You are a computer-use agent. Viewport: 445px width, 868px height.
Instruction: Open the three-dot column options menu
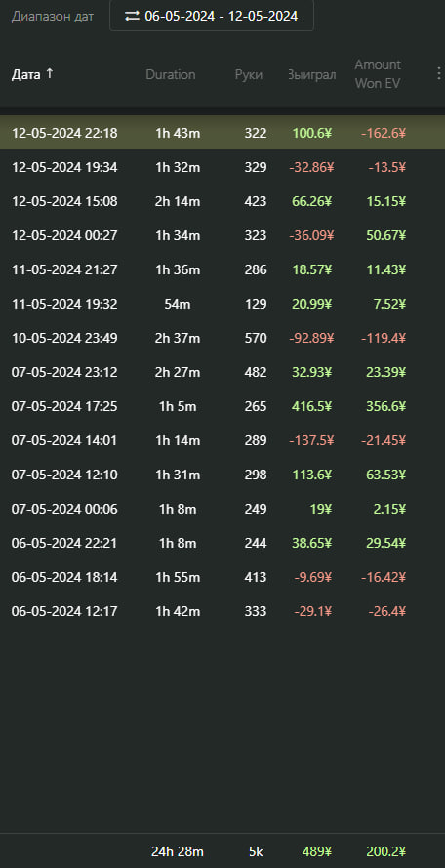coord(439,74)
